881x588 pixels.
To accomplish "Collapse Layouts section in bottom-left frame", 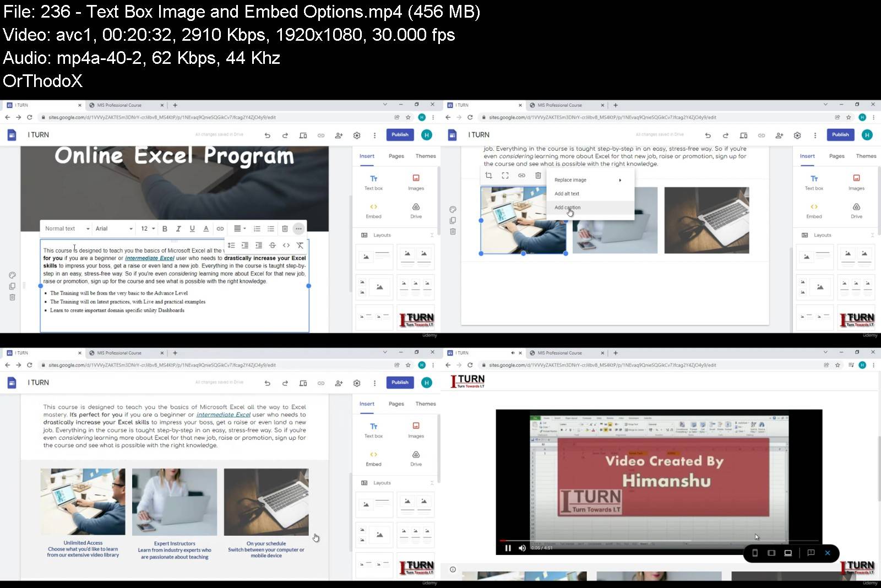I will [432, 483].
